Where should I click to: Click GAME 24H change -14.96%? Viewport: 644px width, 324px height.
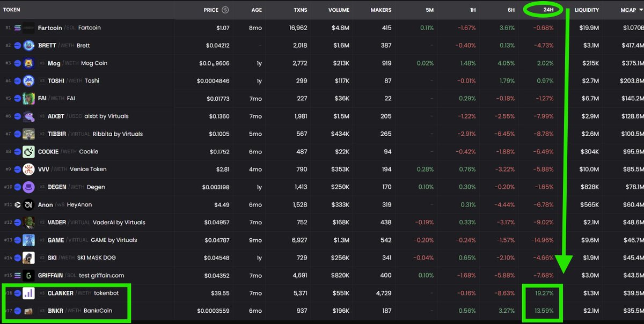click(543, 240)
